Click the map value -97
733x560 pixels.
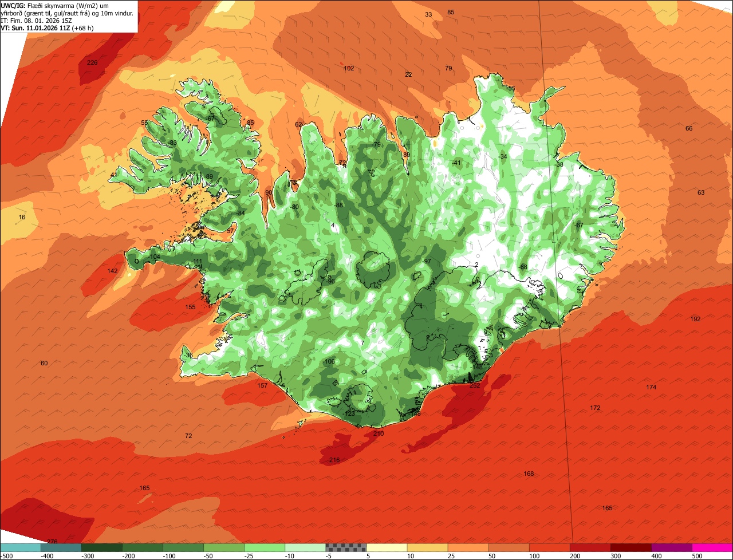point(426,261)
